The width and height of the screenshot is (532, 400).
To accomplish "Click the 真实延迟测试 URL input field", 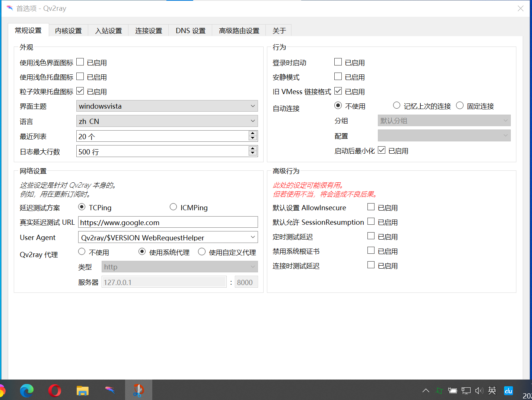I will tap(168, 222).
